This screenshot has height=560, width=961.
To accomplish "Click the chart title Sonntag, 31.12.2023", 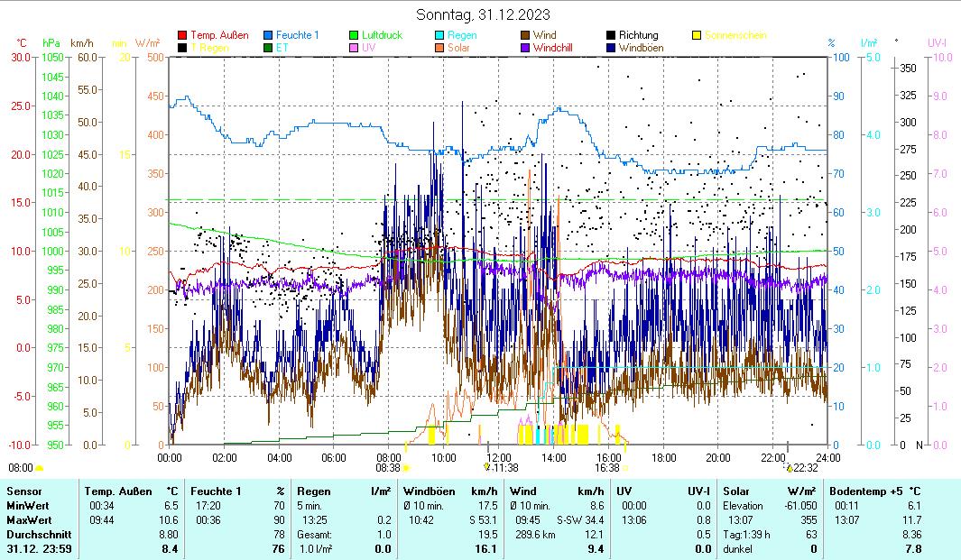I will 483,14.
